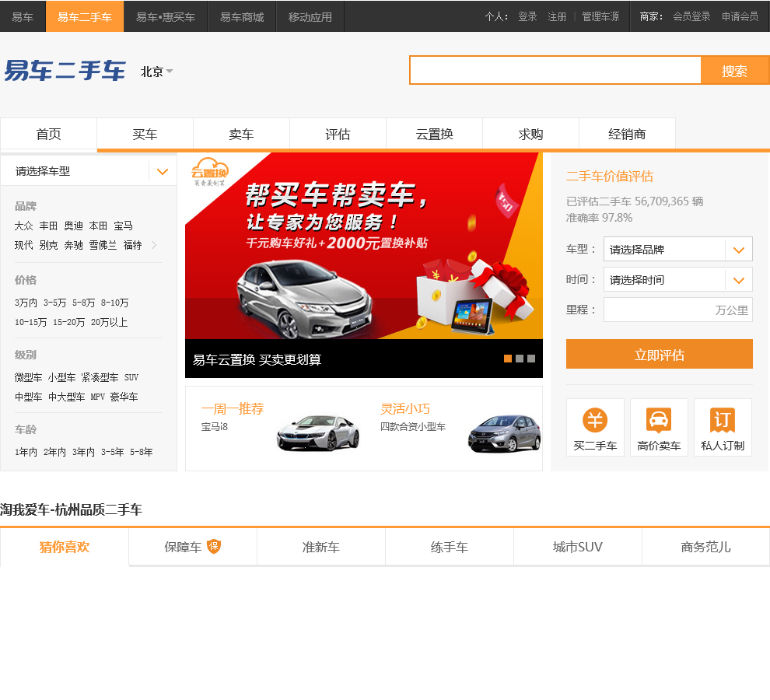Click 易车 in the top bar
Screen dimensions: 770x700
click(x=23, y=16)
